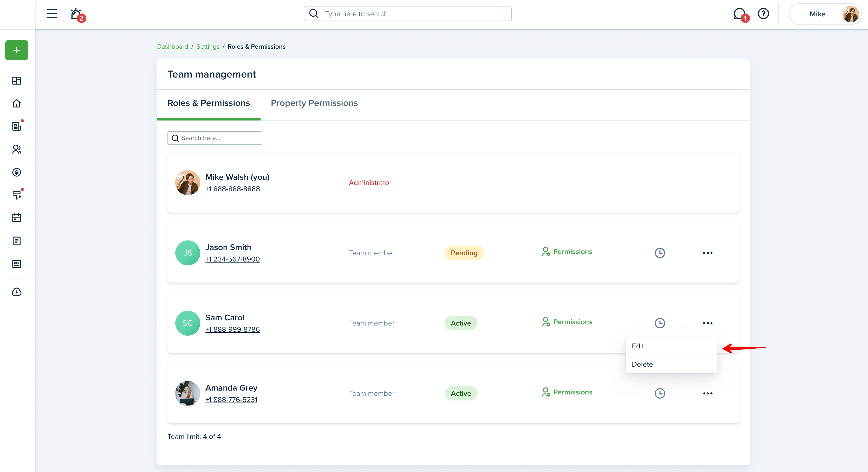Click Sam Carol's Active status badge
This screenshot has height=472, width=868.
pyautogui.click(x=461, y=323)
